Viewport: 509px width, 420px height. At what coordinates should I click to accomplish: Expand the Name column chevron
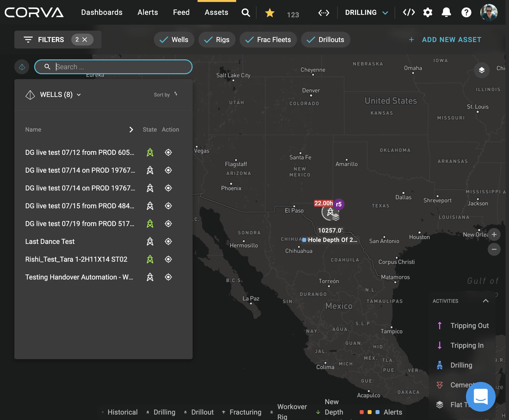[x=131, y=129]
